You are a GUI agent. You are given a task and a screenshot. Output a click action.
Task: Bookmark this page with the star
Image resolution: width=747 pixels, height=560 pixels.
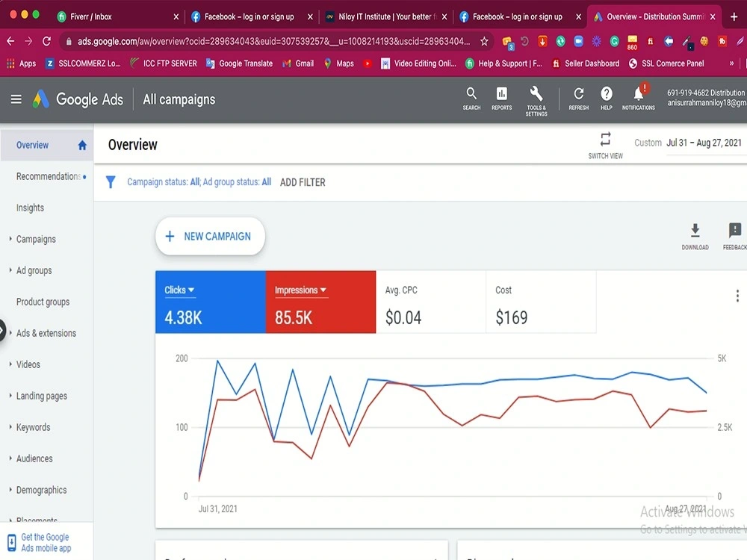484,41
